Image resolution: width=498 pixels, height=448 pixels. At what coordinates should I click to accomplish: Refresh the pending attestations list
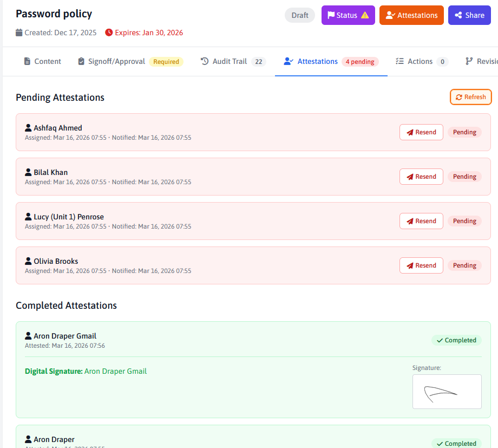click(x=470, y=97)
